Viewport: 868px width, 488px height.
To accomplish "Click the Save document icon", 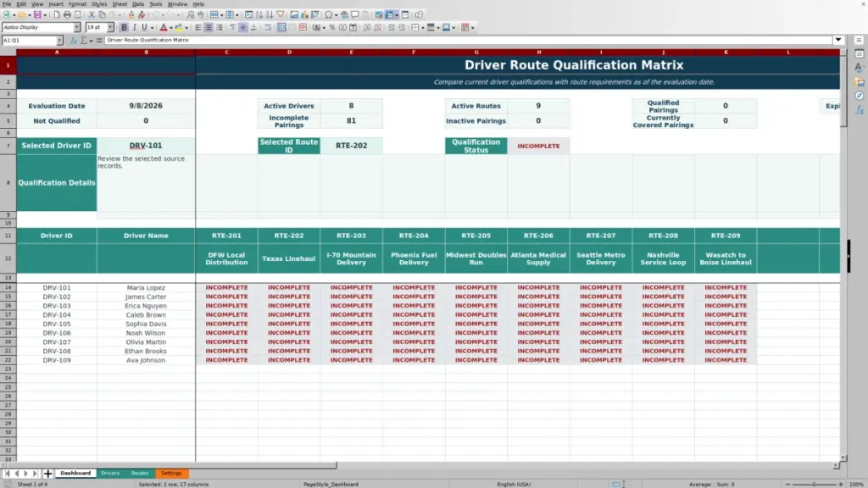I will click(36, 14).
